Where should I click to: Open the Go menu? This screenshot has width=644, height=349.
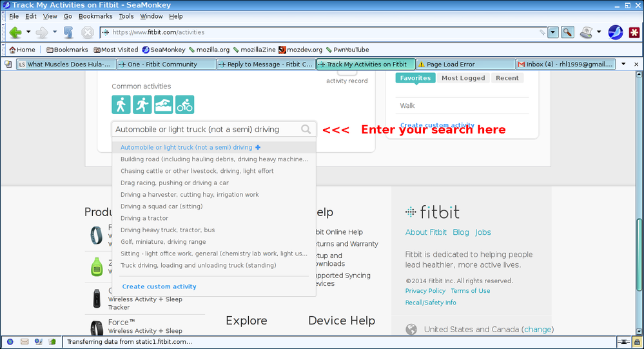tap(68, 16)
